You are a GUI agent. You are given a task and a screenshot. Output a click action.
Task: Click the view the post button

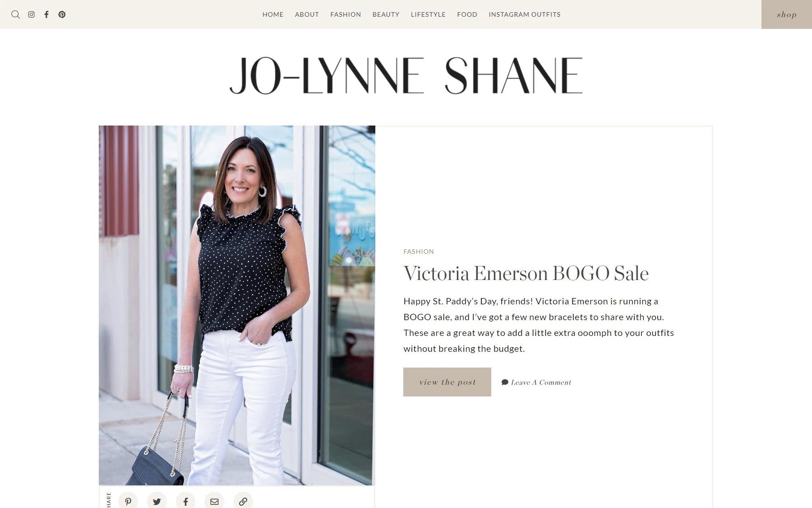[x=447, y=382]
